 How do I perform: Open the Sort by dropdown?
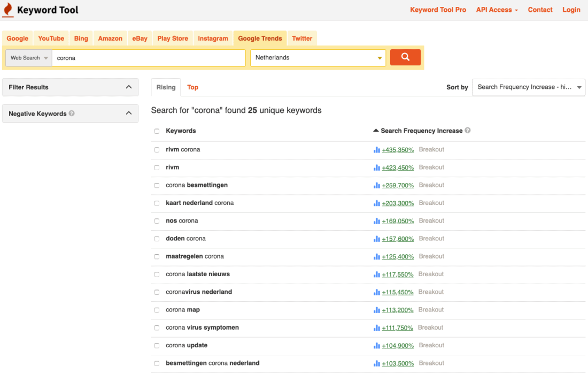click(x=528, y=87)
